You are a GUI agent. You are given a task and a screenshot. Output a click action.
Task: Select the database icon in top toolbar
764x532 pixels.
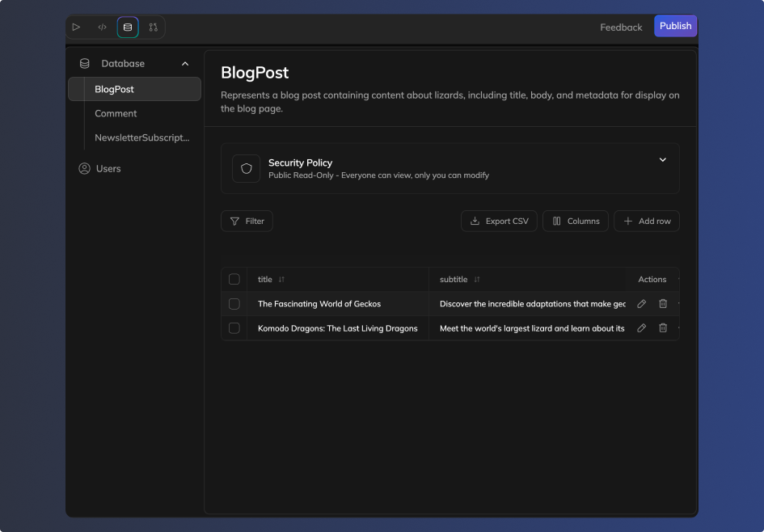[128, 27]
